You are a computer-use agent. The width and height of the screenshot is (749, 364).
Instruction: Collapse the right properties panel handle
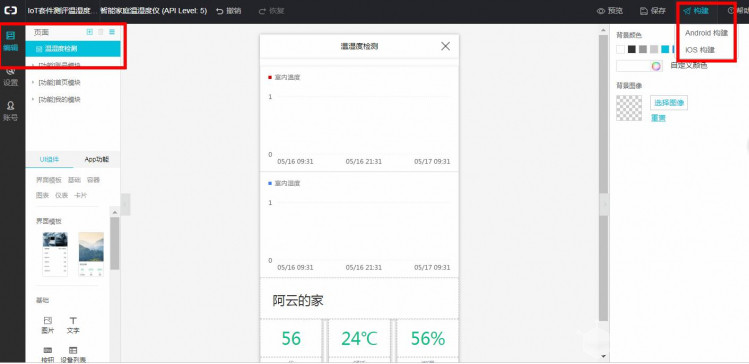point(605,204)
